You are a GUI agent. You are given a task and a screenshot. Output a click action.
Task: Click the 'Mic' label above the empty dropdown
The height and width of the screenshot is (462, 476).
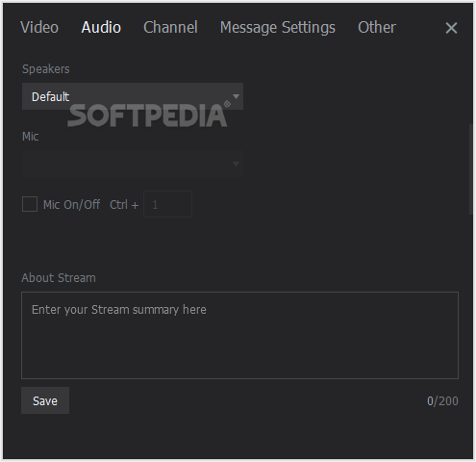(x=31, y=137)
